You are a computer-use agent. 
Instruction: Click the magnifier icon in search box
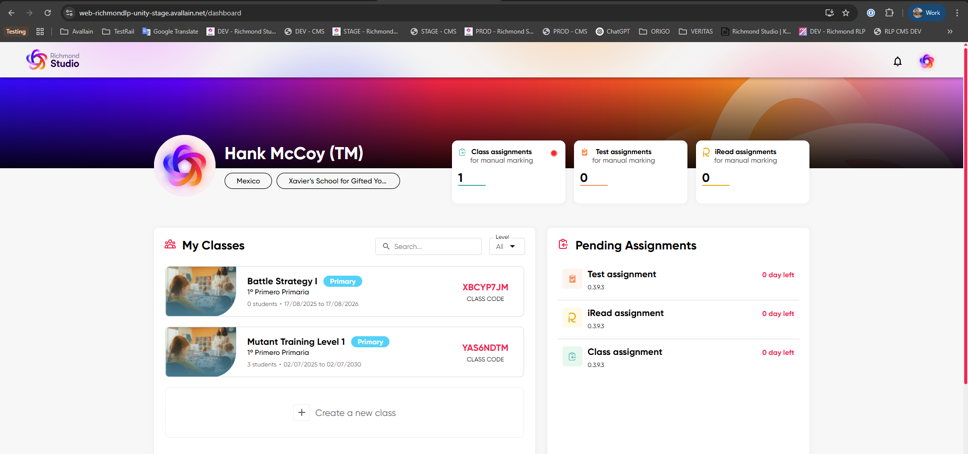386,246
